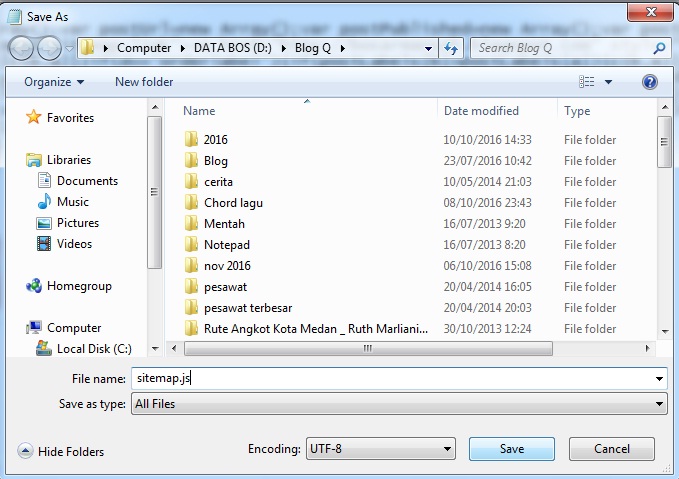
Task: Click the Favorites star icon
Action: pyautogui.click(x=33, y=117)
